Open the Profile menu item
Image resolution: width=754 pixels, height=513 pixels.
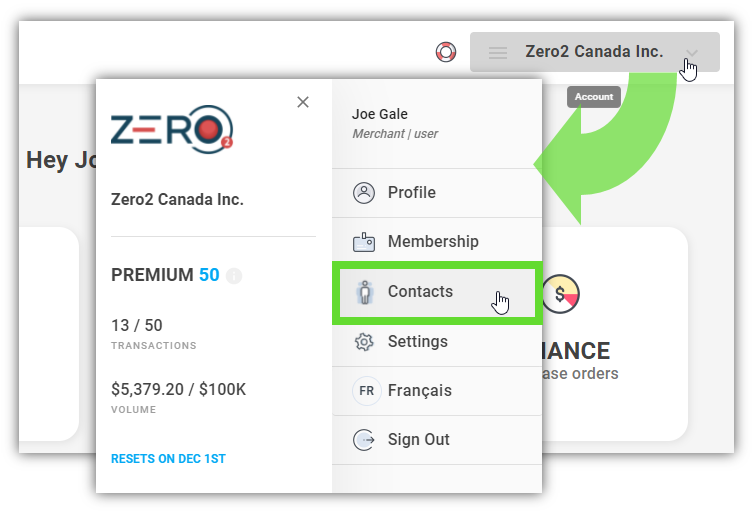pos(437,193)
